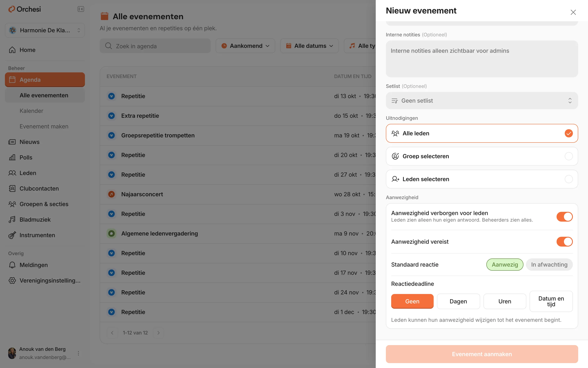Go to next page of events
Screen dimensions: 588x368
tap(158, 333)
